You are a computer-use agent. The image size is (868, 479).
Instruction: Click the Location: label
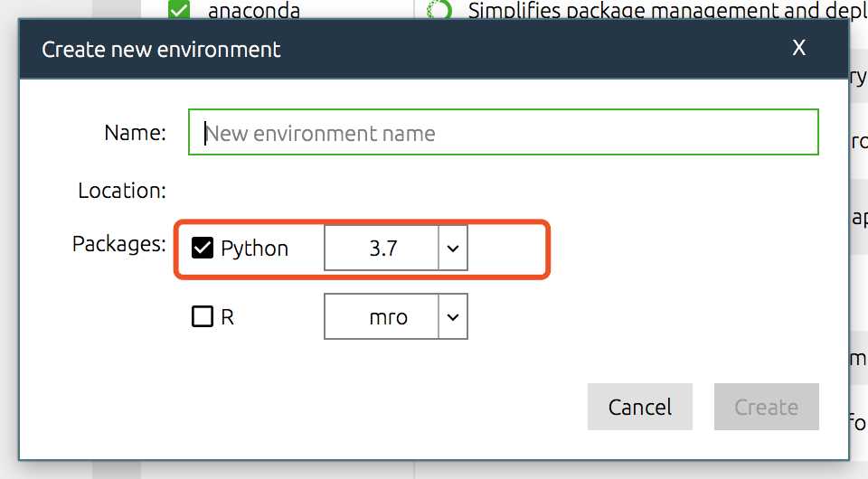121,191
